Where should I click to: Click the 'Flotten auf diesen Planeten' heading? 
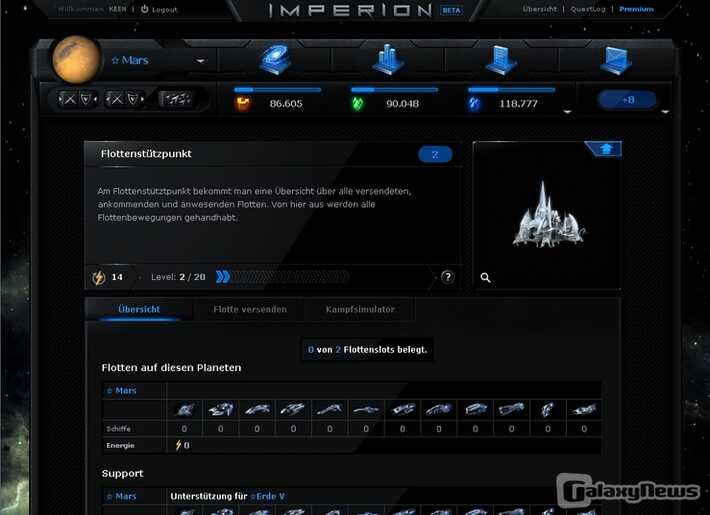pyautogui.click(x=171, y=368)
